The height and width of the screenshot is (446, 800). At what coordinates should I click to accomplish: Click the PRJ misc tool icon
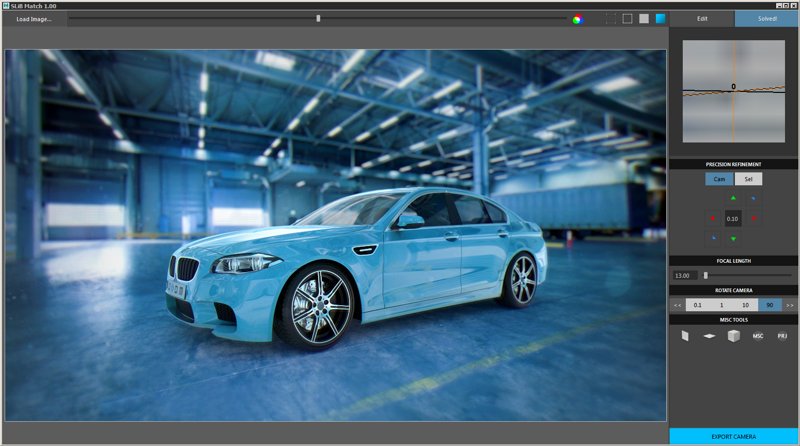pos(782,336)
